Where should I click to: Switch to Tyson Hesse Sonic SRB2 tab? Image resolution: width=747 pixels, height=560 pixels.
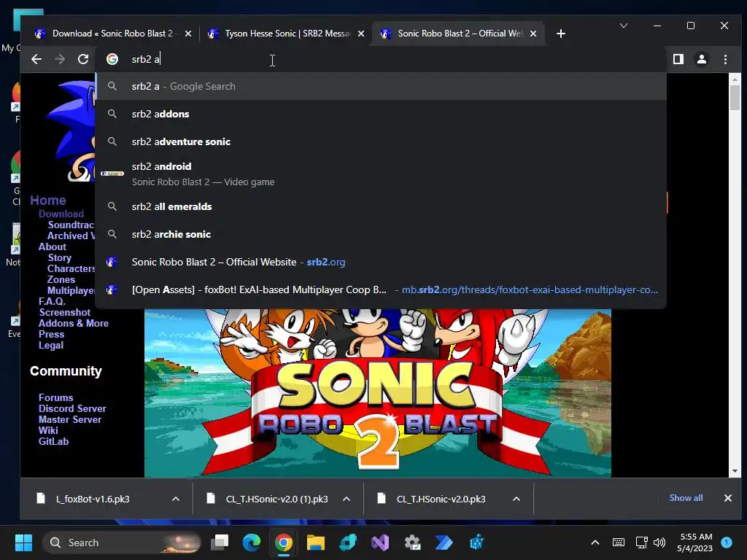[286, 34]
